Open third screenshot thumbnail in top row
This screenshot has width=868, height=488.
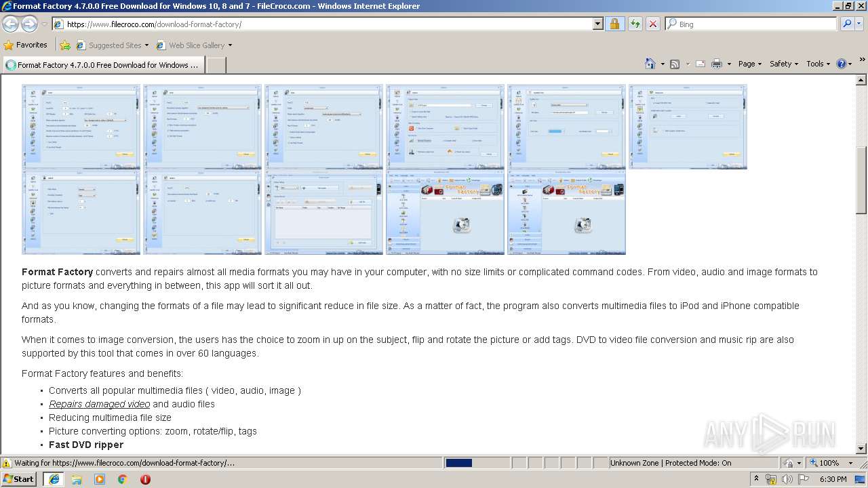[324, 127]
